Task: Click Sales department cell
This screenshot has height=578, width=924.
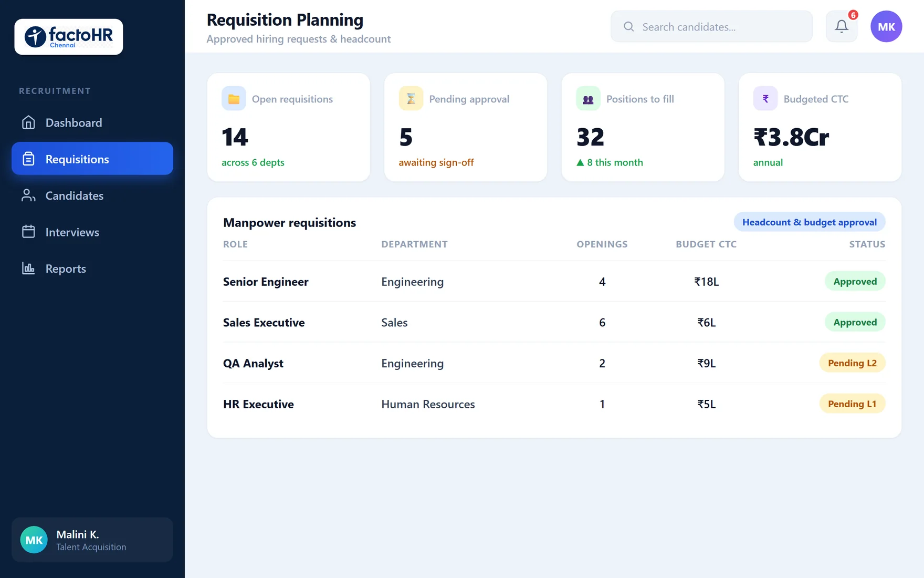Action: [x=394, y=323]
